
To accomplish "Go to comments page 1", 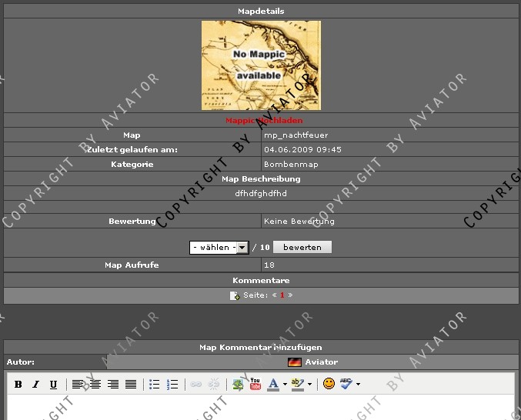I will click(282, 295).
